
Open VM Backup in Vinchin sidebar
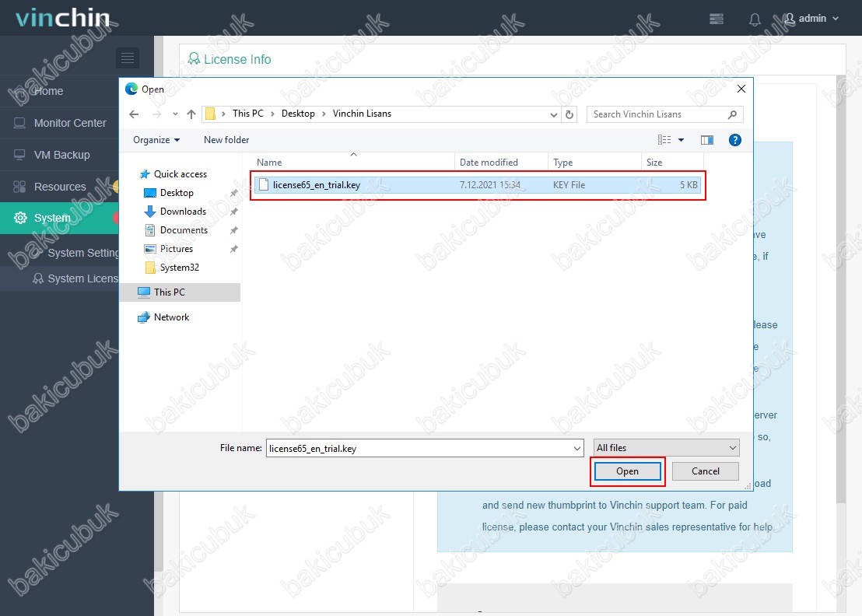[x=61, y=155]
